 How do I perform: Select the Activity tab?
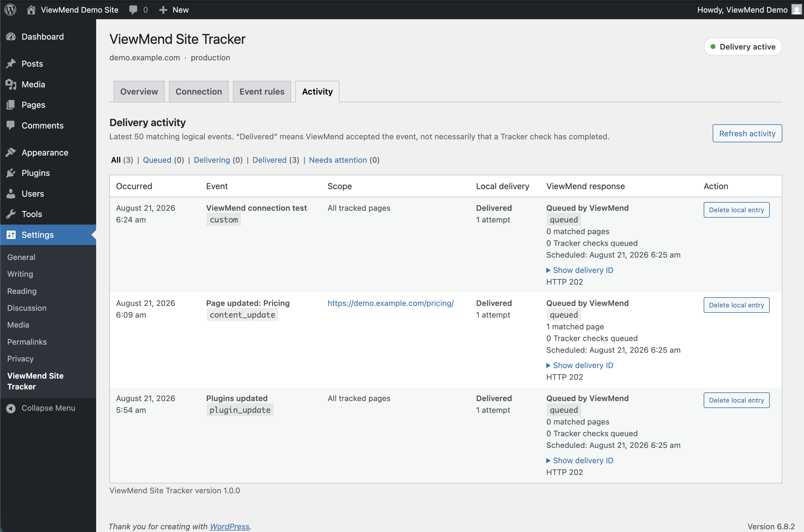click(x=317, y=92)
